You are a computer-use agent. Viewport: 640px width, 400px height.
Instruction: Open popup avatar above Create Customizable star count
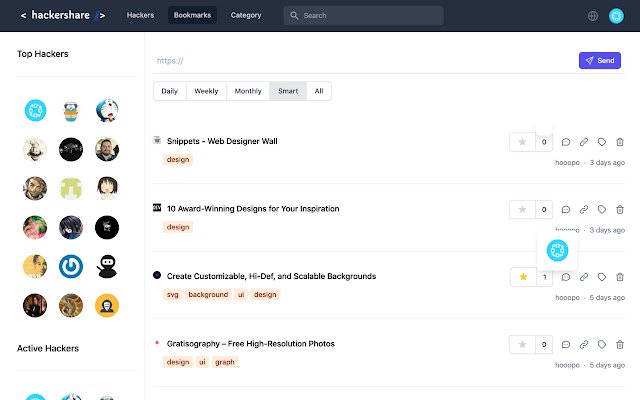(x=557, y=250)
